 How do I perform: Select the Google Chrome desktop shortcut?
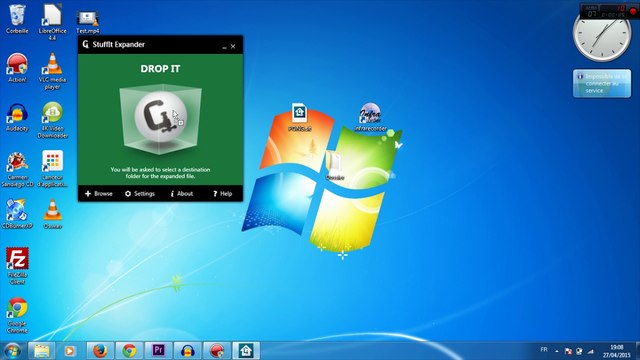(17, 315)
